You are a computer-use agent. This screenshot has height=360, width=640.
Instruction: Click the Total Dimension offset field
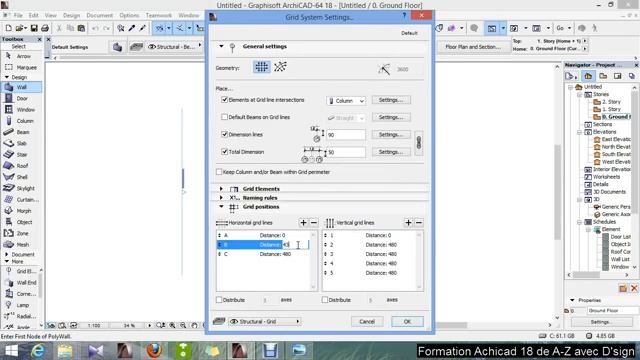tap(346, 152)
